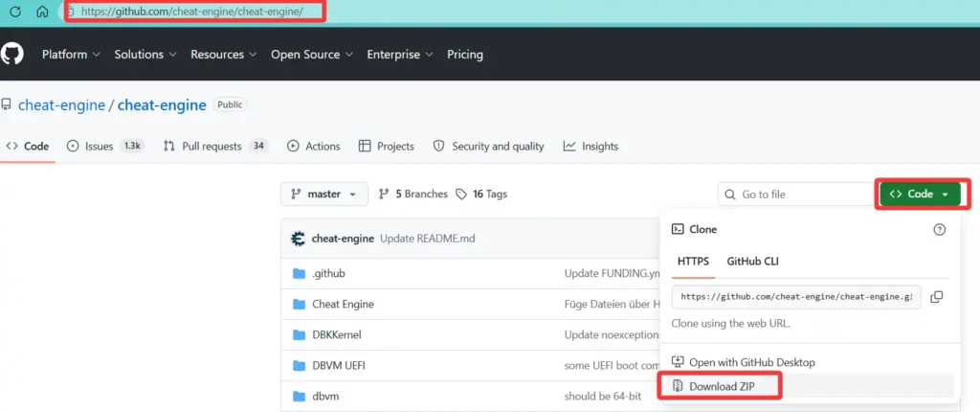Viewport: 980px width, 412px height.
Task: Open the Solutions menu
Action: coord(145,55)
